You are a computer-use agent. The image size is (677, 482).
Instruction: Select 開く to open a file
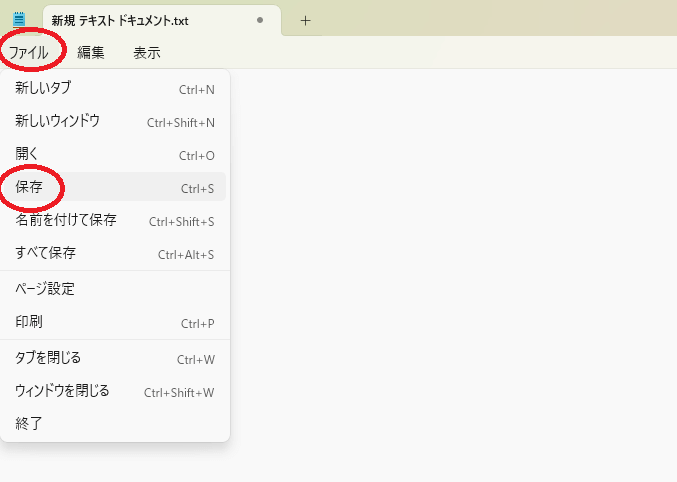pos(115,154)
